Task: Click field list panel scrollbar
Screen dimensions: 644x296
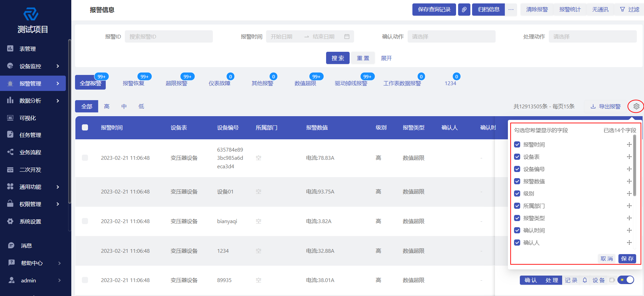Action: coord(634,166)
